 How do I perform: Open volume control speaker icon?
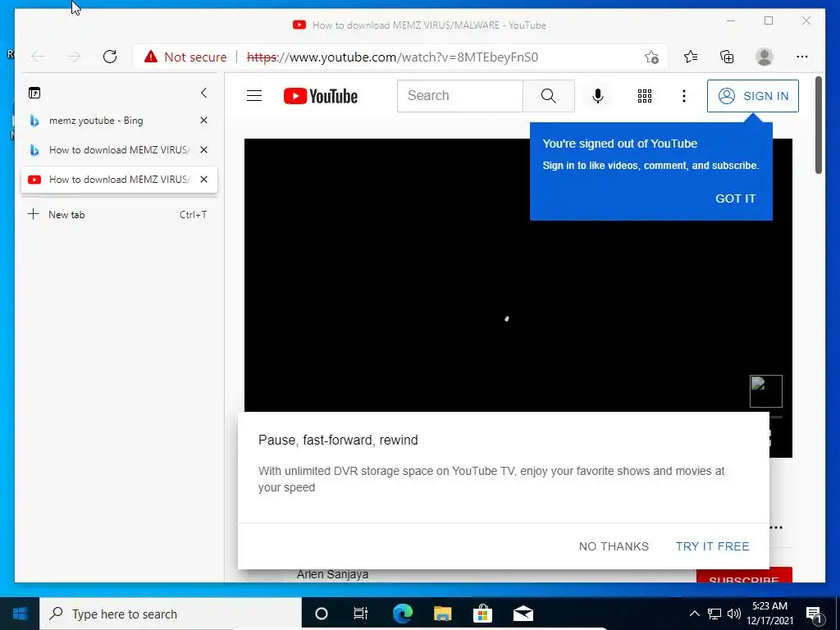(734, 614)
